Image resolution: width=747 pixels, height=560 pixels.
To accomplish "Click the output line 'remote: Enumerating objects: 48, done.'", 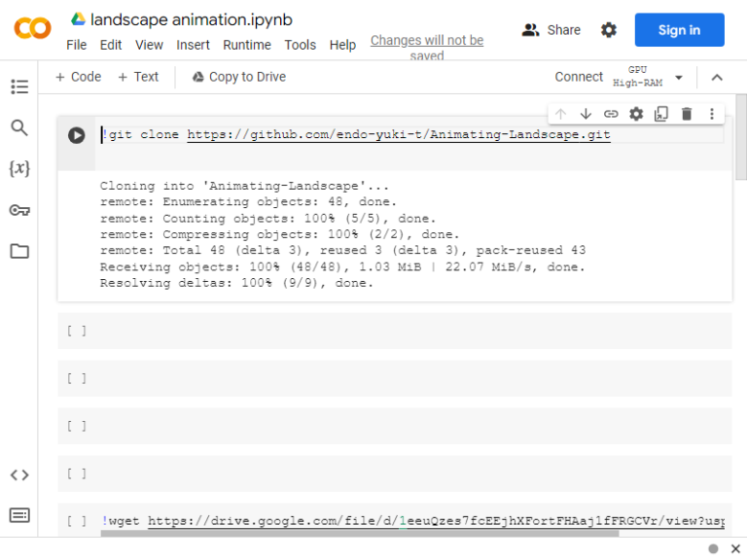I will tap(248, 202).
